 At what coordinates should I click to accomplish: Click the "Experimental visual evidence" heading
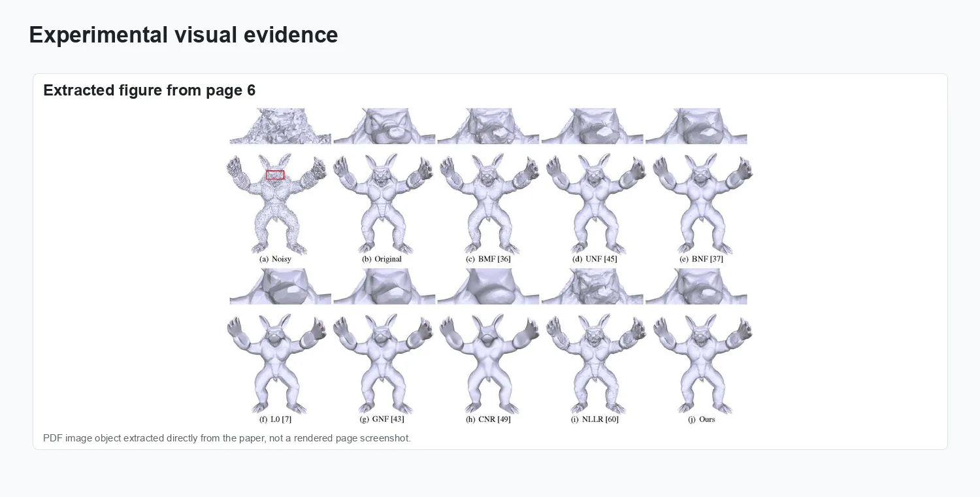(x=184, y=35)
